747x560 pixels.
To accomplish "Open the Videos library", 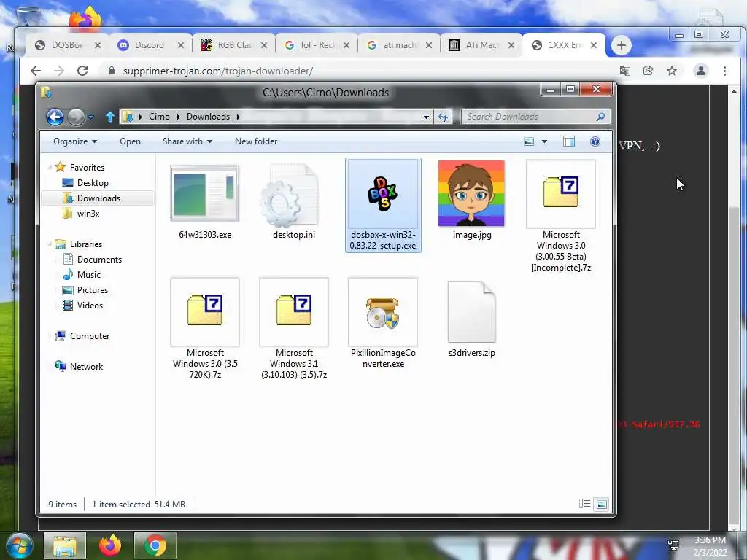I will [90, 306].
